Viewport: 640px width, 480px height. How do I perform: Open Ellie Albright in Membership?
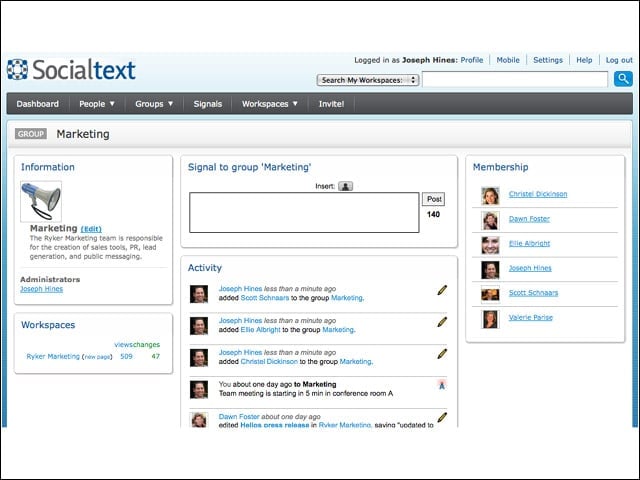[529, 243]
